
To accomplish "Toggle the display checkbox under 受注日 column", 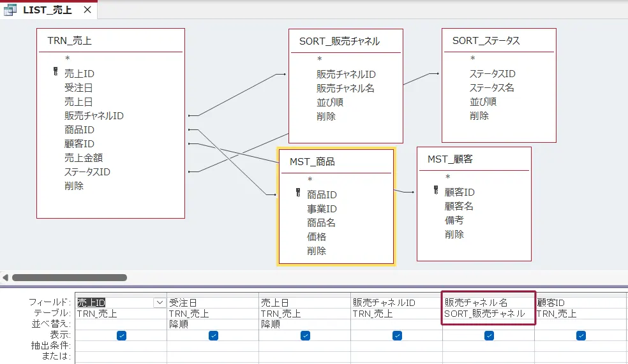I will 213,335.
